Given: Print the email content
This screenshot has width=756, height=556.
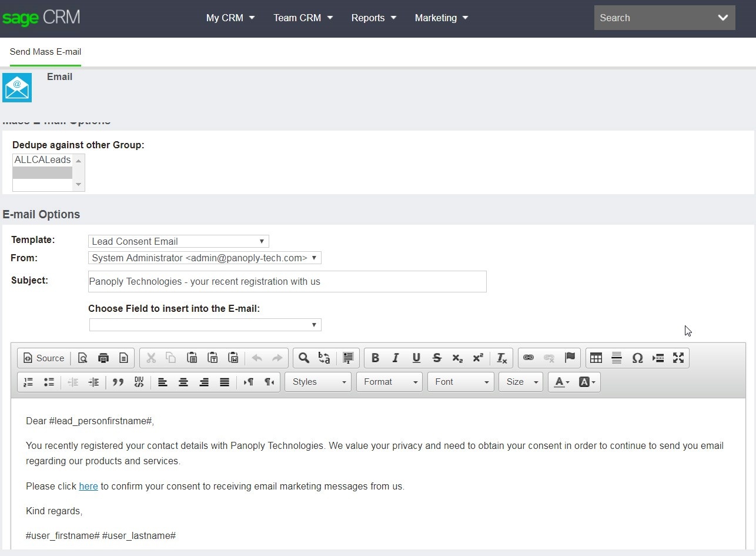Looking at the screenshot, I should [103, 358].
